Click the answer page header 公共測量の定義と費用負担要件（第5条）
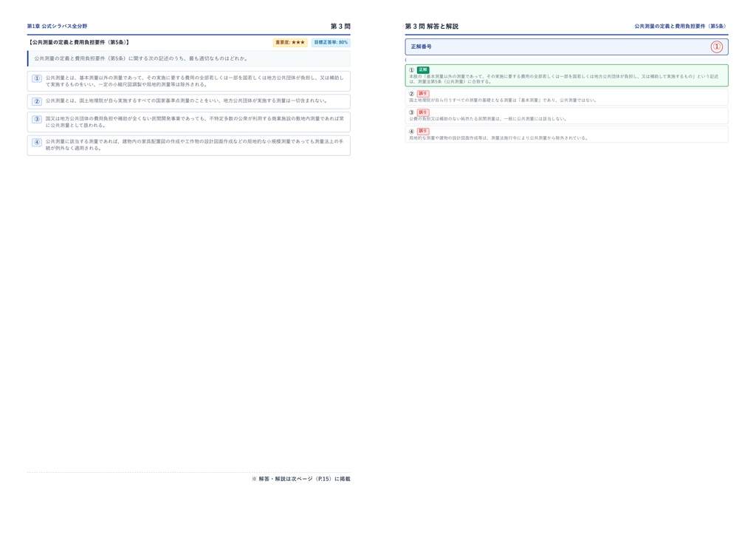 [x=680, y=26]
